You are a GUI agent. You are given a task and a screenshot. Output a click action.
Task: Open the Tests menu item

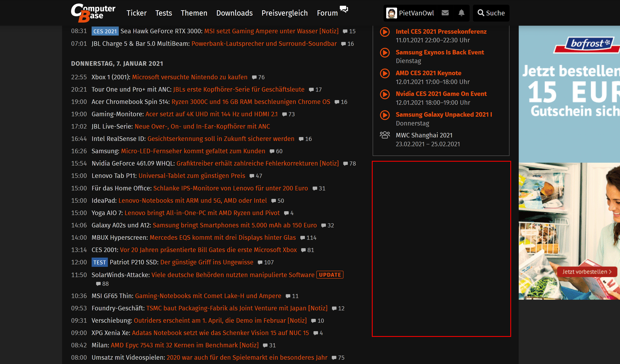coord(163,13)
